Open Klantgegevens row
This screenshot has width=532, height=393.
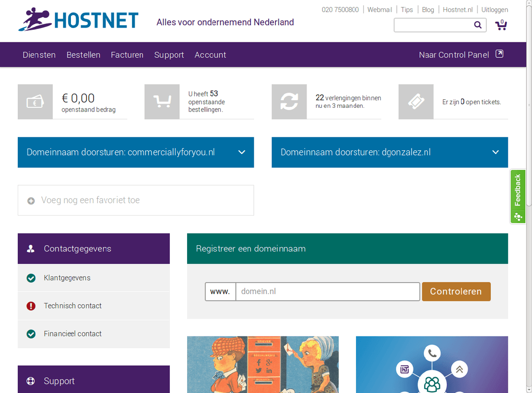[94, 278]
